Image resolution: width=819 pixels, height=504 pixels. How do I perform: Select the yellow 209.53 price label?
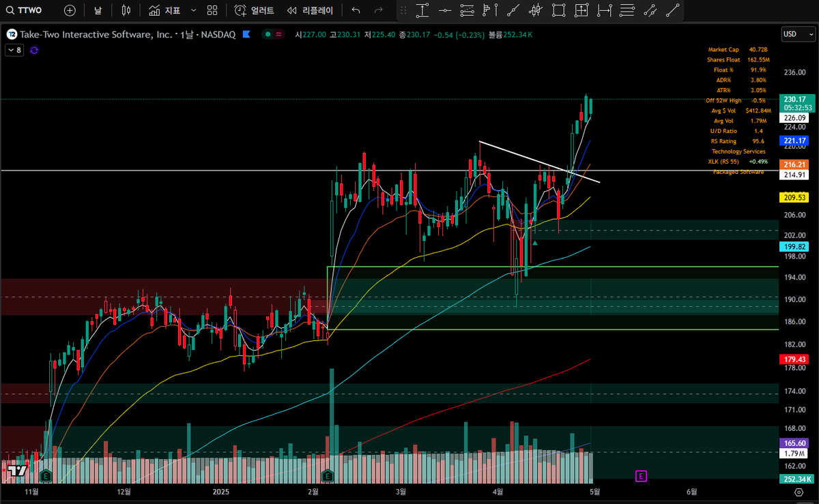coord(795,198)
